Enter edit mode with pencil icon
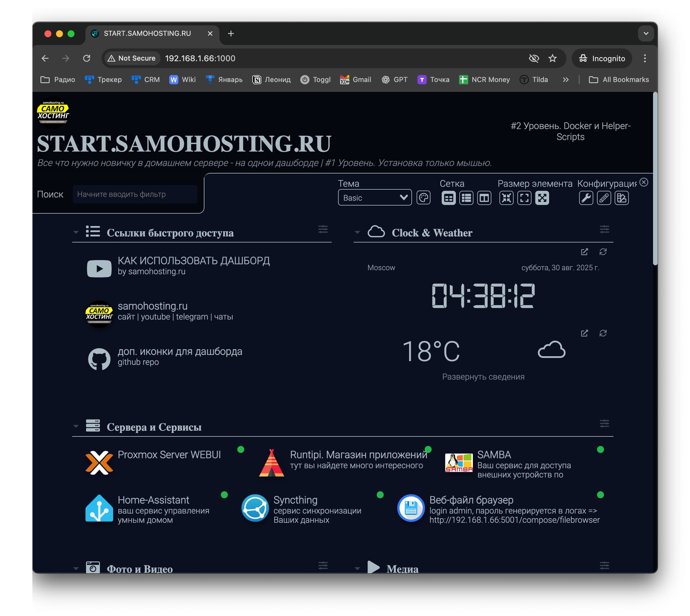The width and height of the screenshot is (690, 616). [604, 198]
